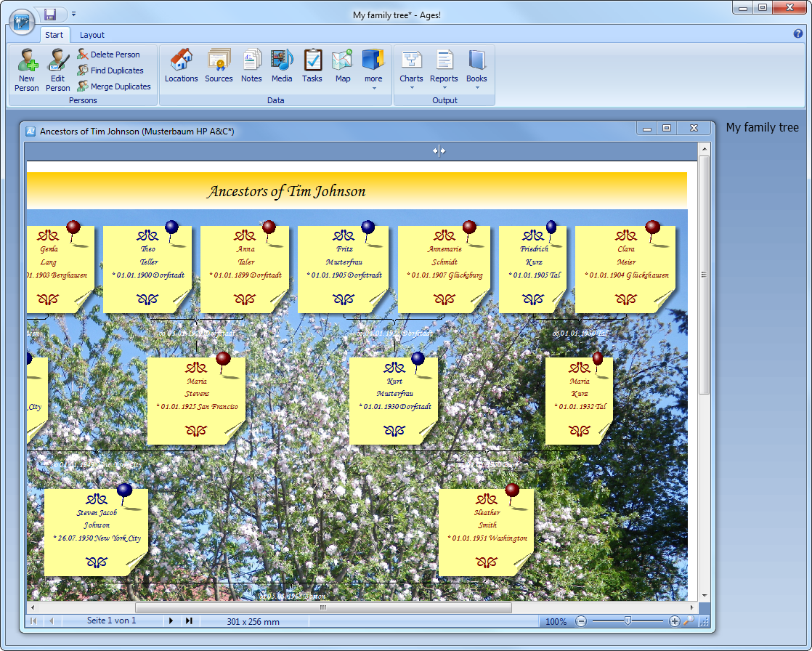
Task: Click the zoom in plus button
Action: [x=674, y=621]
